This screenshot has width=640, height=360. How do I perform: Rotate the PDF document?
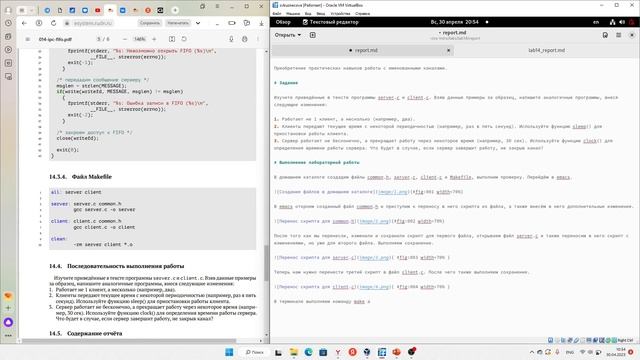pyautogui.click(x=184, y=39)
